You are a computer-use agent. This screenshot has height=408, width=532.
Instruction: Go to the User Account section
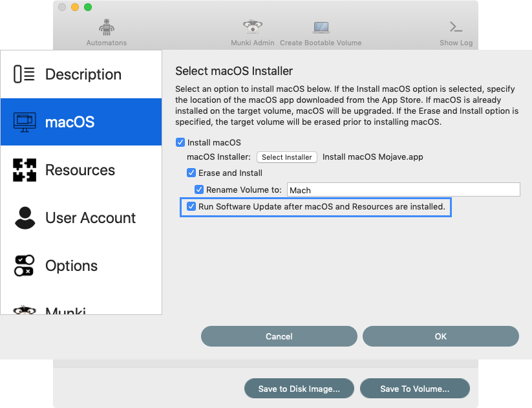pos(81,217)
